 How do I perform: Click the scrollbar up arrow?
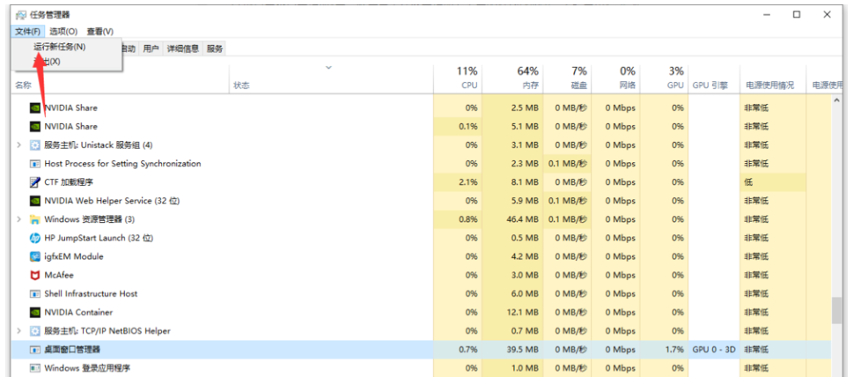tap(836, 100)
